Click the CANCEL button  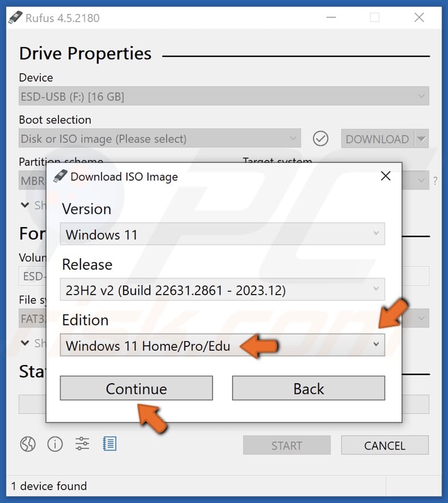[x=384, y=445]
